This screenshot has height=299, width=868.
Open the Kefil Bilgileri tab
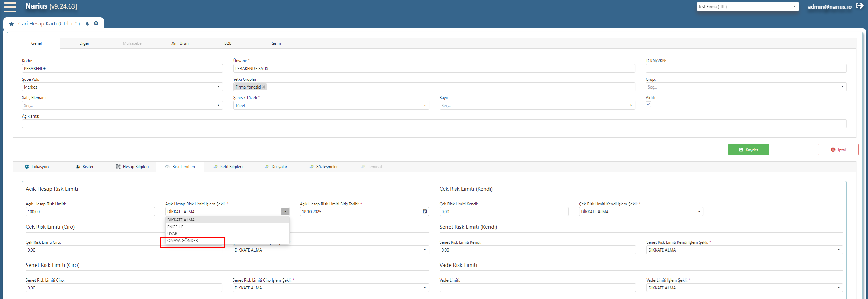pos(228,167)
